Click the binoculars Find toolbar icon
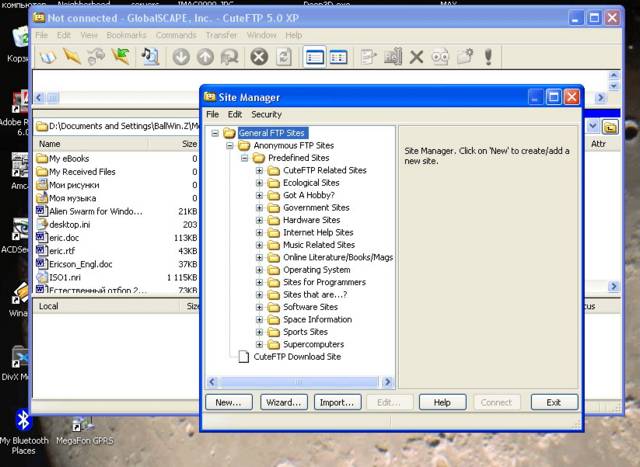 440,57
